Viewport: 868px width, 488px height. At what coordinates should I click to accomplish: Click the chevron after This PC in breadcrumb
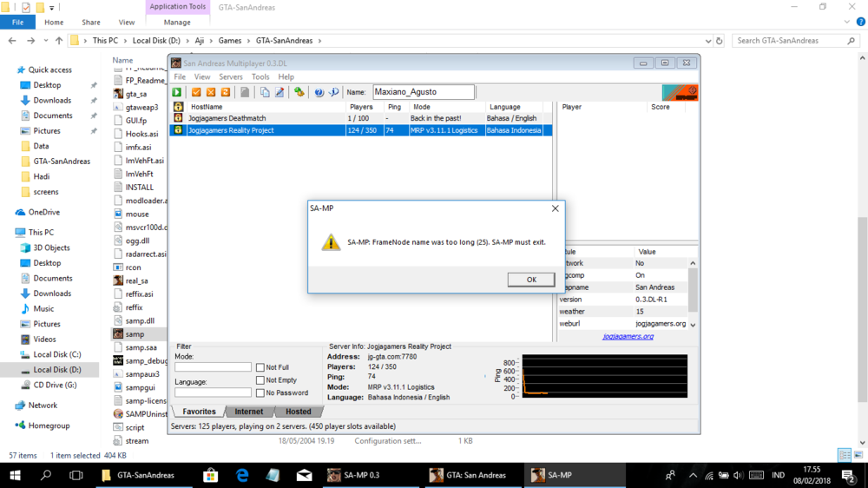tap(124, 41)
